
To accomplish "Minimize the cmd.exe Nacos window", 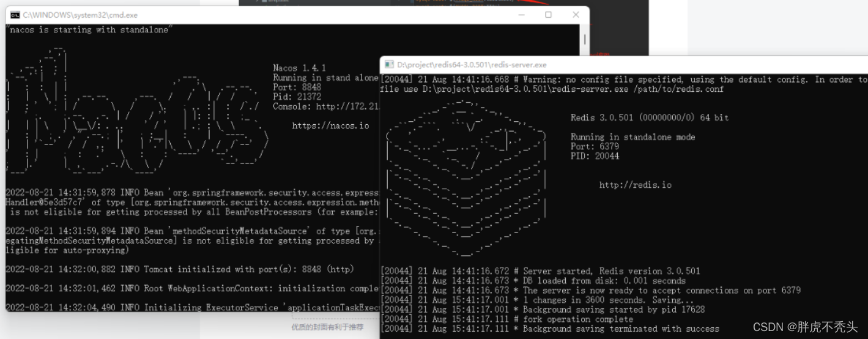I will 521,15.
